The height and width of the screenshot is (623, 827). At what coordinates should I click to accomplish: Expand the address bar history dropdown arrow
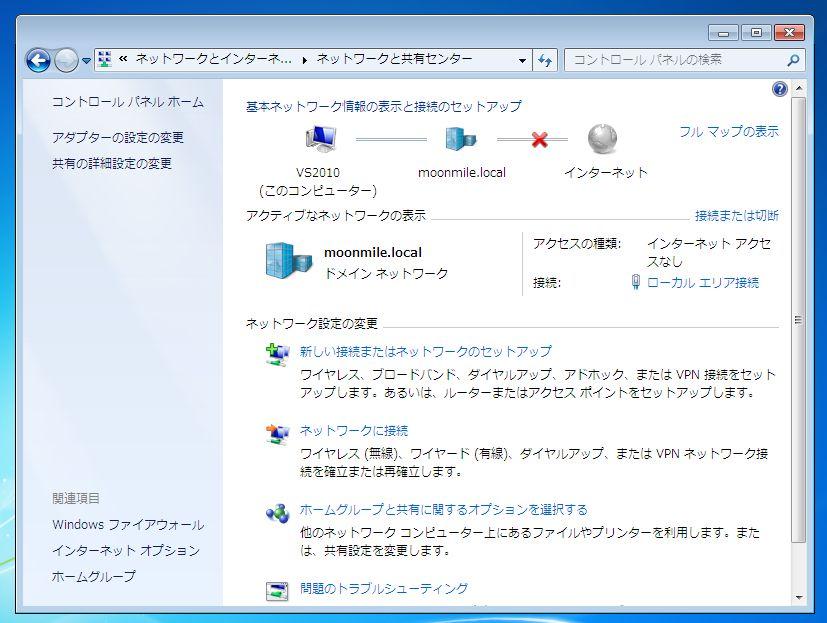point(523,60)
